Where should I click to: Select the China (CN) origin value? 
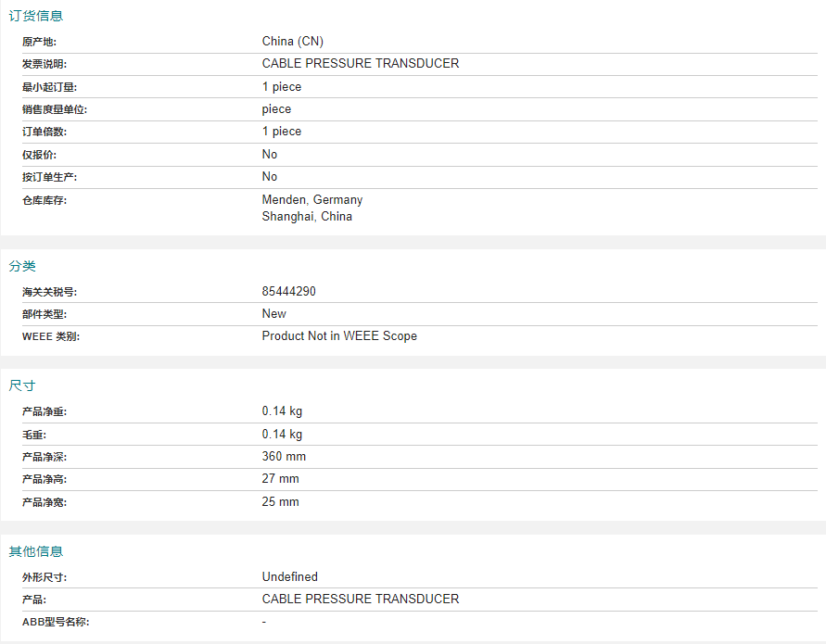coord(292,41)
